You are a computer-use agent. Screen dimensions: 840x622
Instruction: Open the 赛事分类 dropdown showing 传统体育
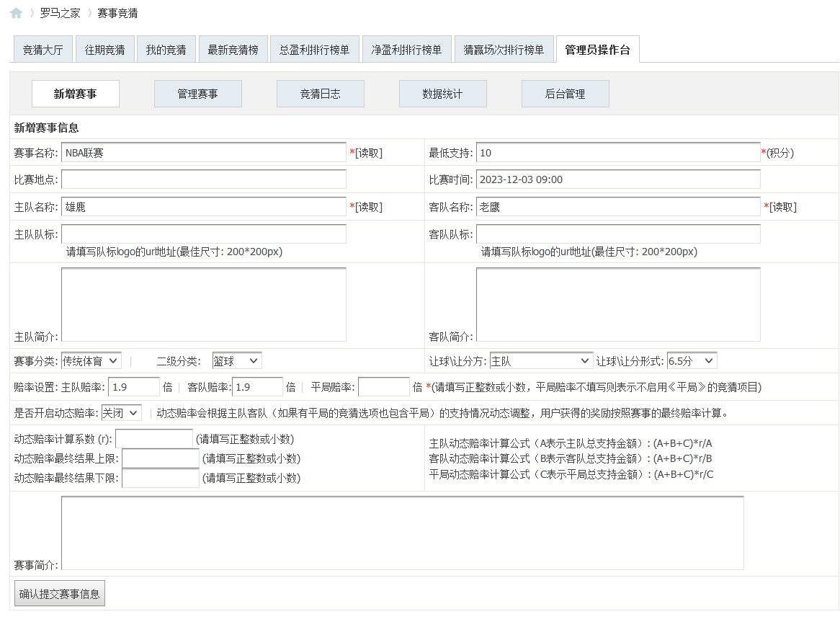tap(91, 360)
